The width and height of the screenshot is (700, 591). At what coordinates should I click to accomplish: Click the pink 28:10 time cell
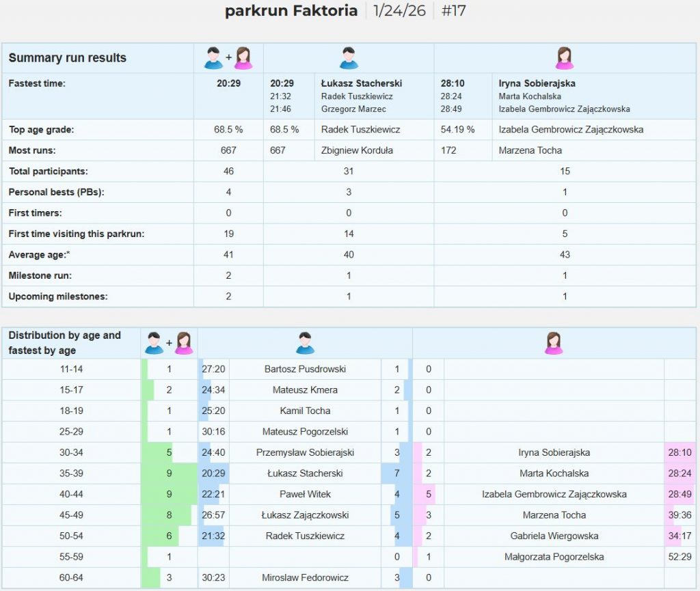(679, 452)
